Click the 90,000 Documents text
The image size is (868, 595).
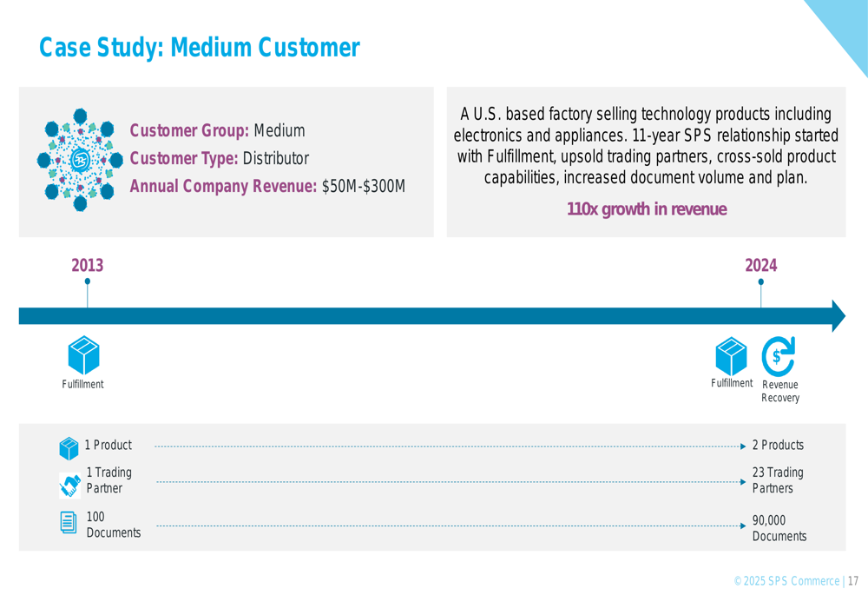[x=779, y=528]
